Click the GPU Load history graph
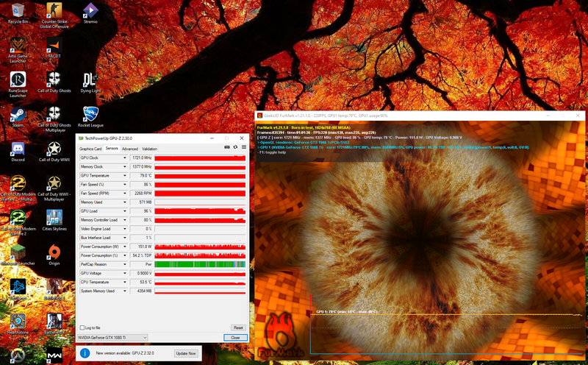The image size is (588, 365). (x=200, y=211)
